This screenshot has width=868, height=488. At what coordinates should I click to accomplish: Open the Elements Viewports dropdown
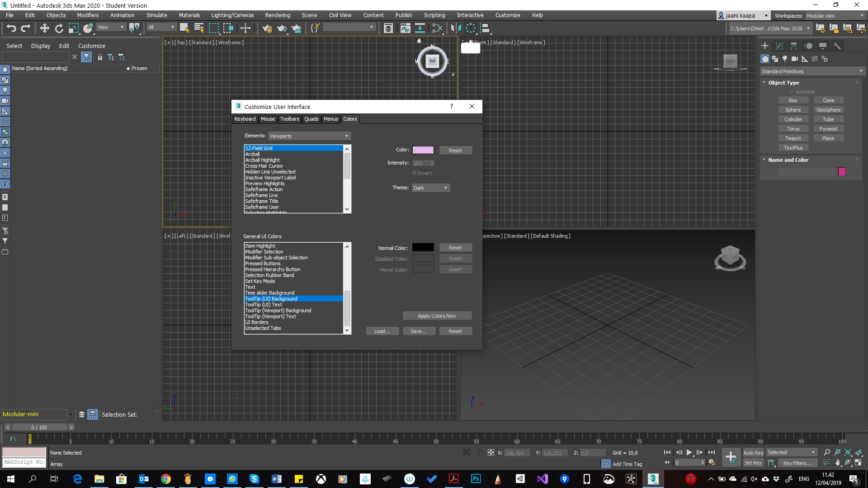pos(309,136)
